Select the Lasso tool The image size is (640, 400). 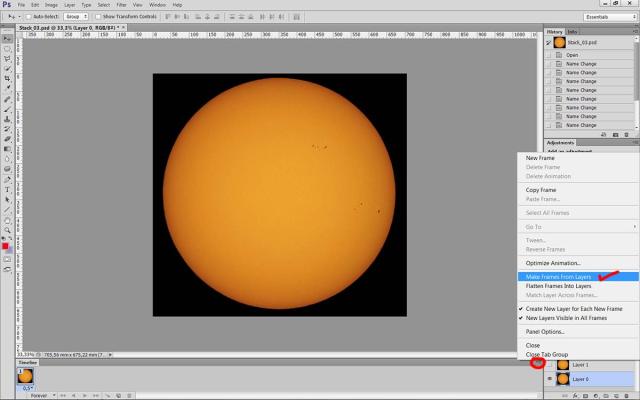7,57
